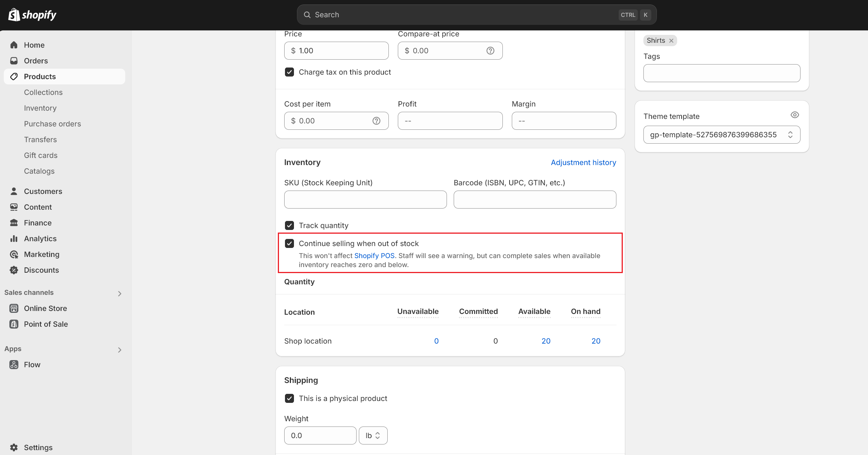Screen dimensions: 868x455
Task: Open Collections in the sidebar
Action: coord(43,92)
